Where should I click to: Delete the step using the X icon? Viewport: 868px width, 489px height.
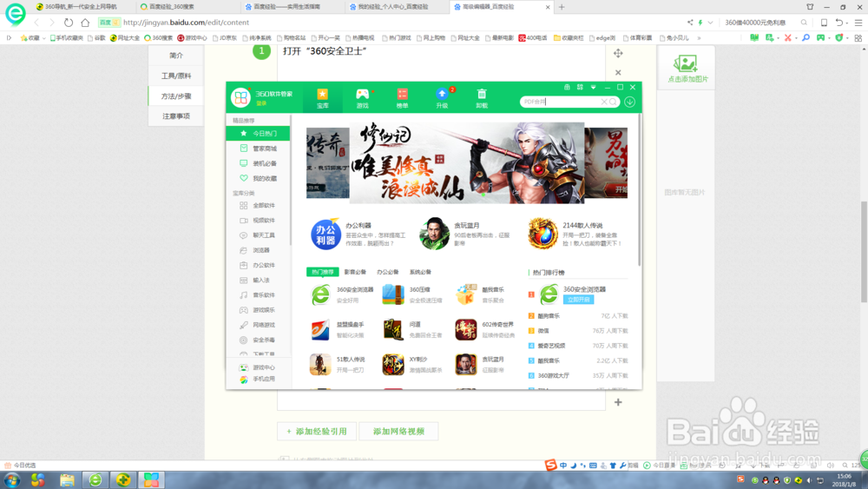618,73
